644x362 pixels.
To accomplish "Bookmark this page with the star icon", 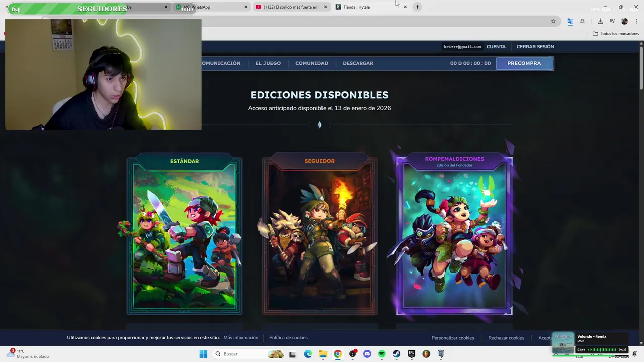I will point(553,21).
